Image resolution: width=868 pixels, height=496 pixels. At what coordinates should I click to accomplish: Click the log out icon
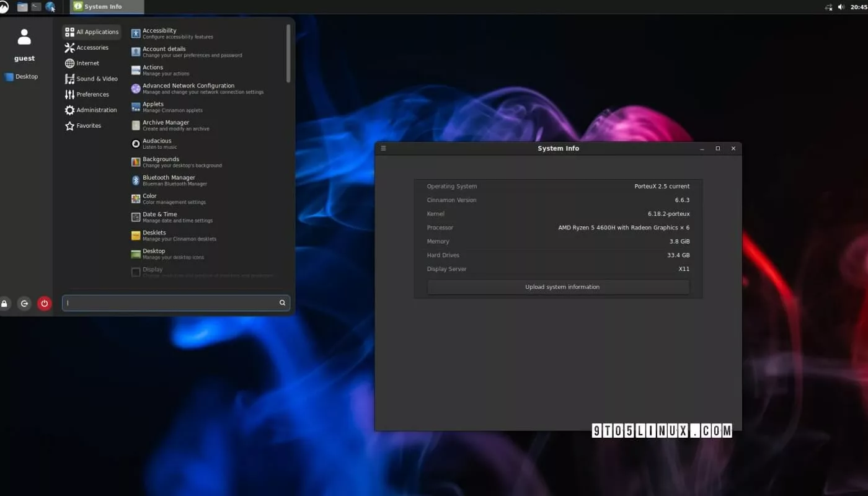tap(24, 303)
